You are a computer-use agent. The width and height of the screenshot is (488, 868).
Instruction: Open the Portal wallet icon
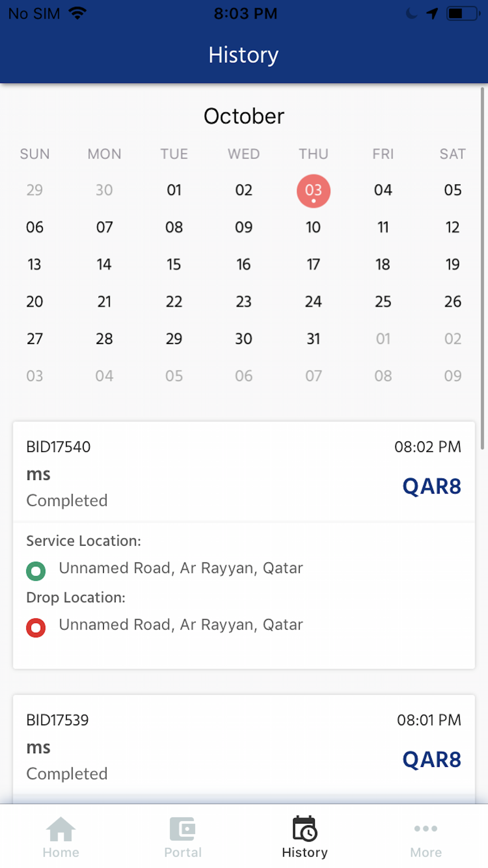(183, 829)
